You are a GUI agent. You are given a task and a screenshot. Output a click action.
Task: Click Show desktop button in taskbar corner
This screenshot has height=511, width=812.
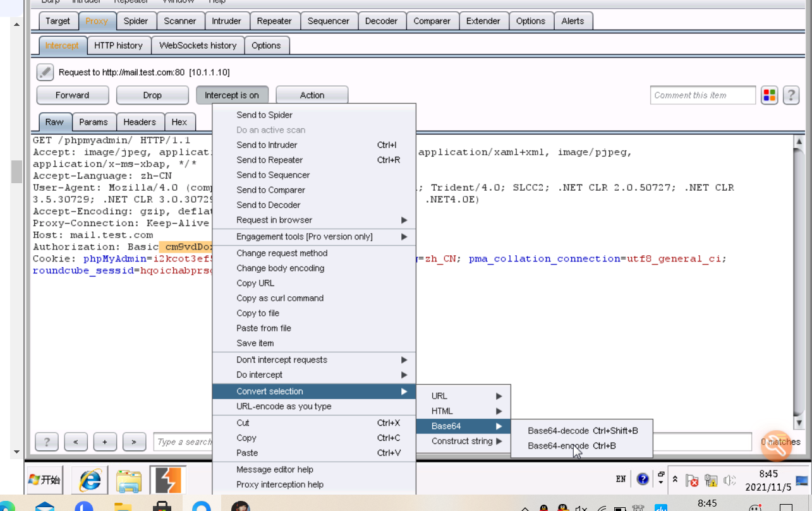coord(802,481)
